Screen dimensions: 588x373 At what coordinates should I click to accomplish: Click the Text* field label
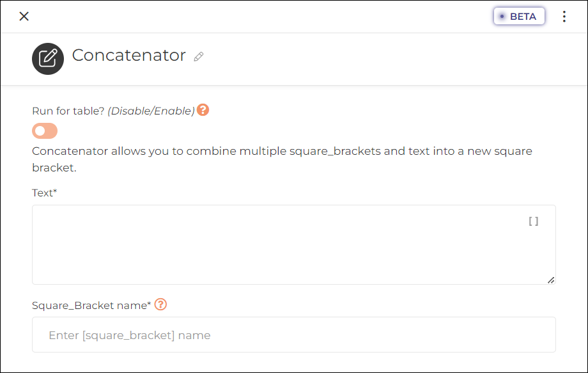coord(44,193)
